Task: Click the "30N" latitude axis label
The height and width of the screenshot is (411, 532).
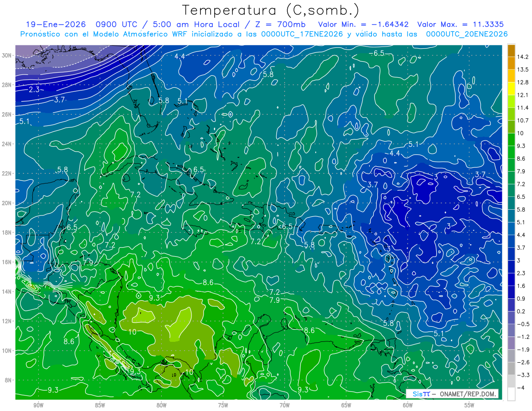Action: (x=8, y=55)
